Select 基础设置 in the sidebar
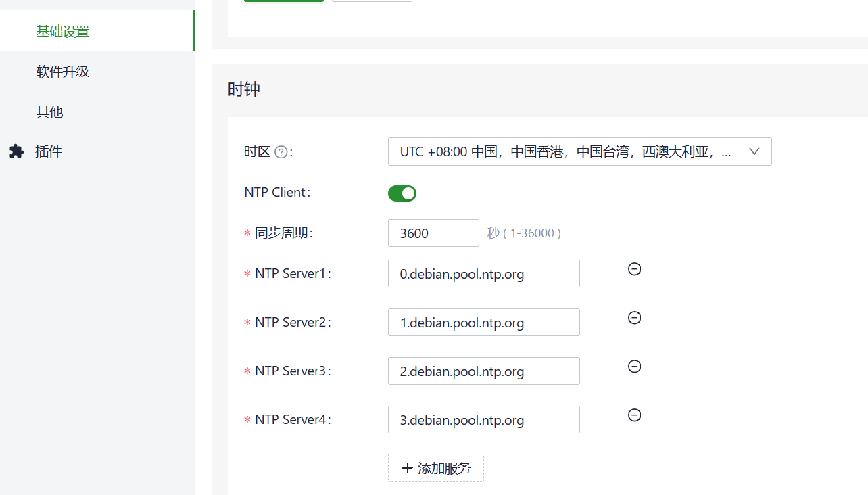 63,31
